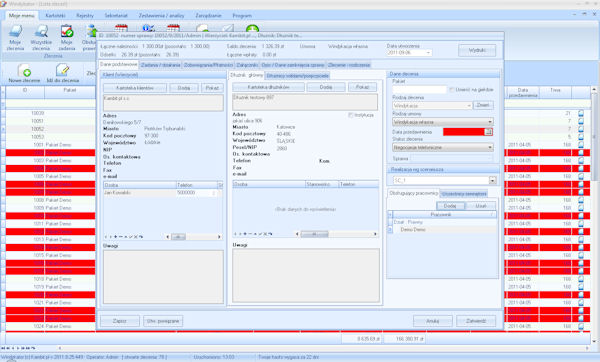Open the Sekretariat ribbon tab

(x=116, y=16)
